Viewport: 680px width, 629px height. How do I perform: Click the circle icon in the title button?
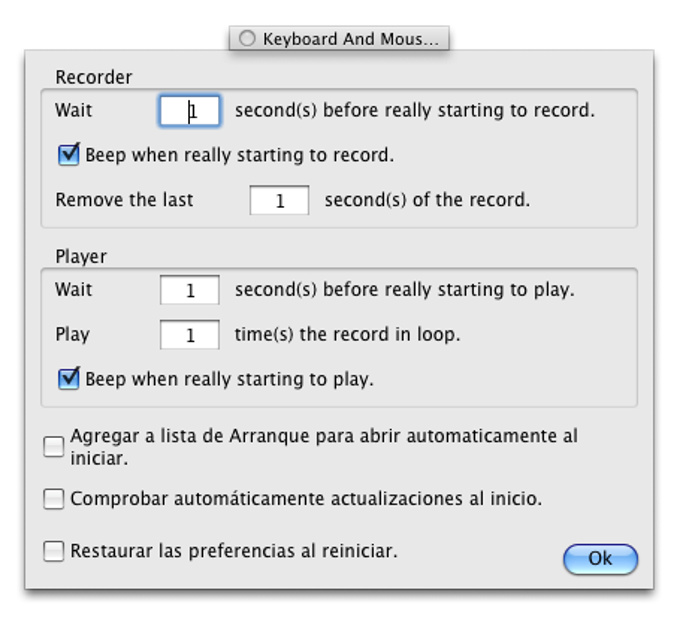pos(247,39)
